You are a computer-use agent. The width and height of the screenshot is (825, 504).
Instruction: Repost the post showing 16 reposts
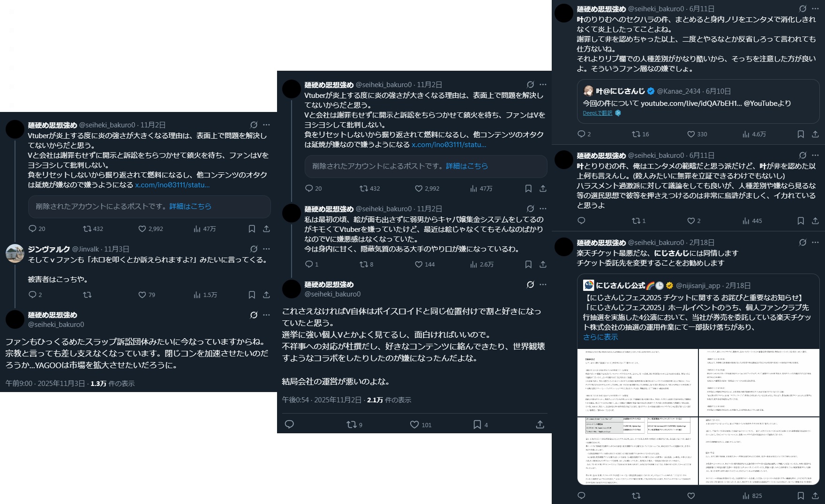tap(640, 134)
